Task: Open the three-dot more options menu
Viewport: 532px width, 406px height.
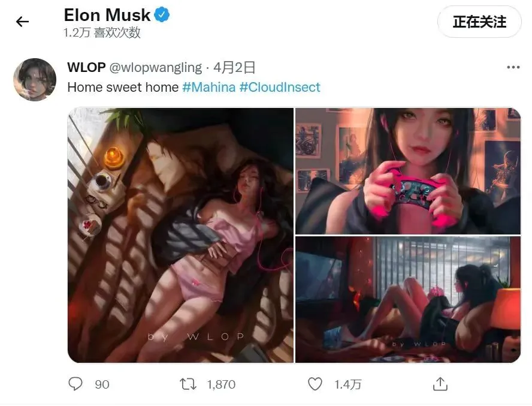Action: [513, 67]
